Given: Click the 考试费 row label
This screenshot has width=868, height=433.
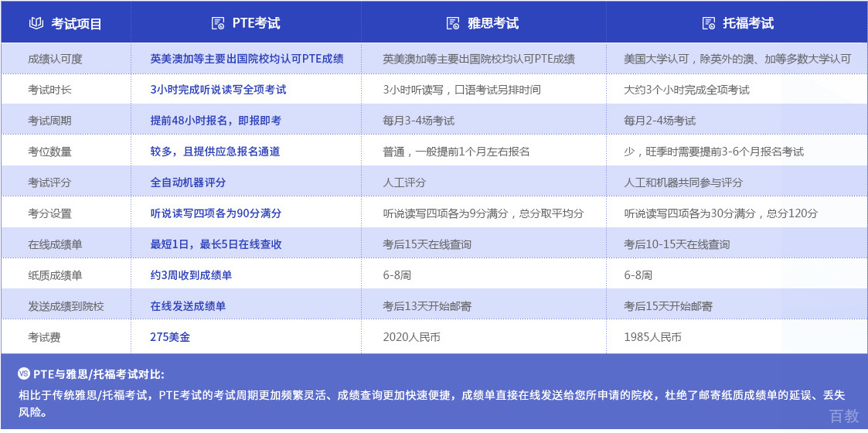Looking at the screenshot, I should tap(44, 336).
